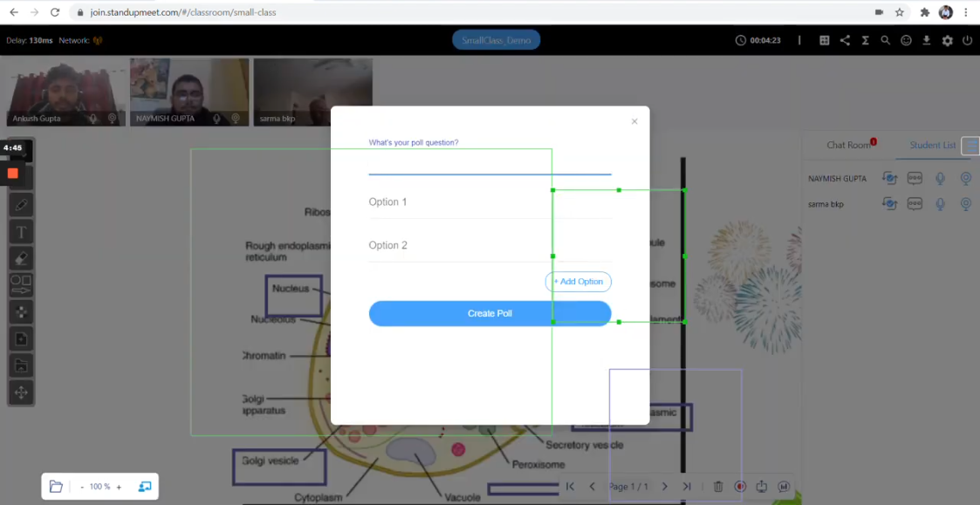The image size is (980, 505).
Task: Go to the first page with the skip-back arrow
Action: pyautogui.click(x=570, y=487)
